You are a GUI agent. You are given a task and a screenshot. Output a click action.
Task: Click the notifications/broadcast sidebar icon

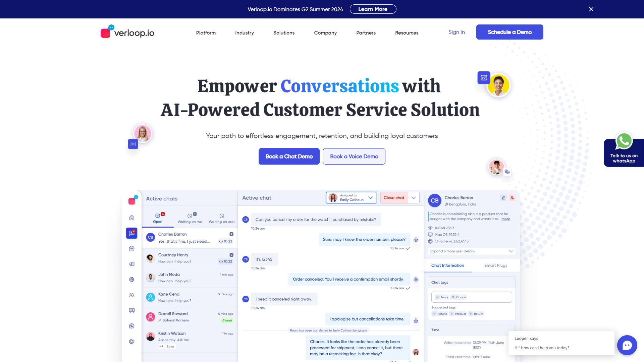click(x=132, y=264)
